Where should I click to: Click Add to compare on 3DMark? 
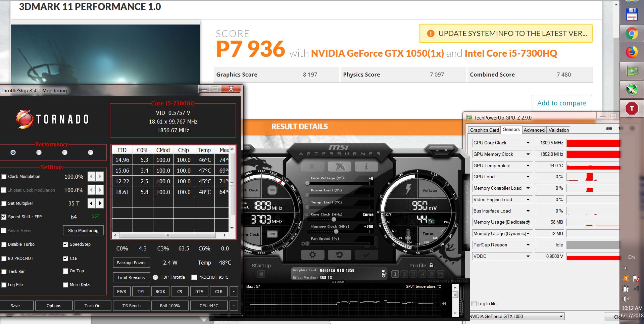(562, 103)
